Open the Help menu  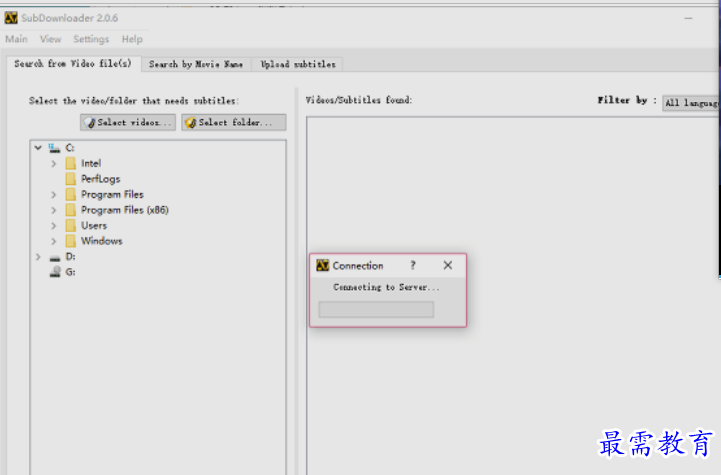(132, 39)
